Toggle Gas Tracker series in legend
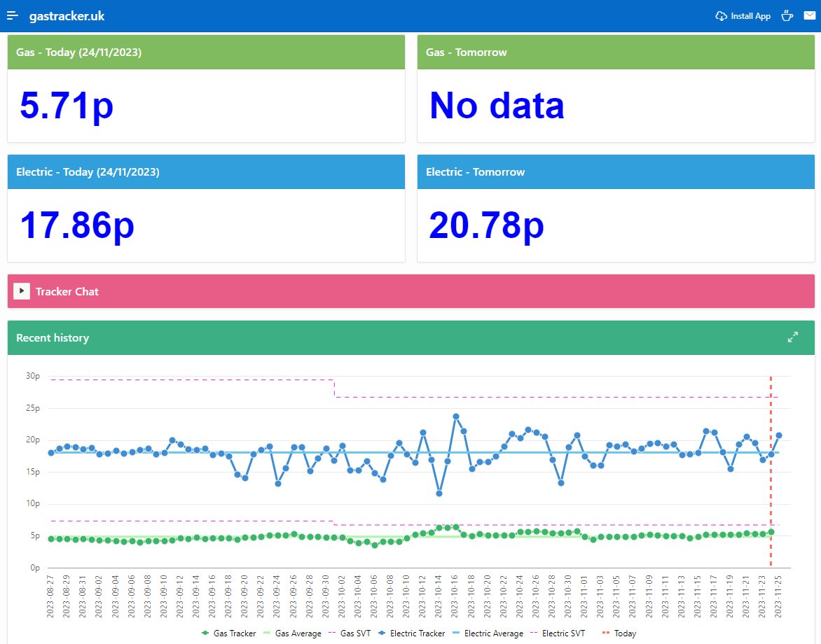The image size is (821, 644). point(228,633)
